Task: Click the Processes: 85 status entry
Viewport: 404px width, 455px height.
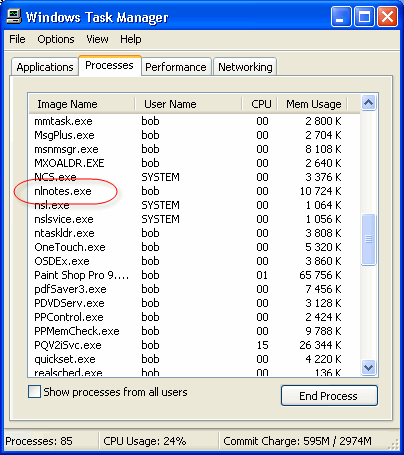Action: [x=39, y=441]
